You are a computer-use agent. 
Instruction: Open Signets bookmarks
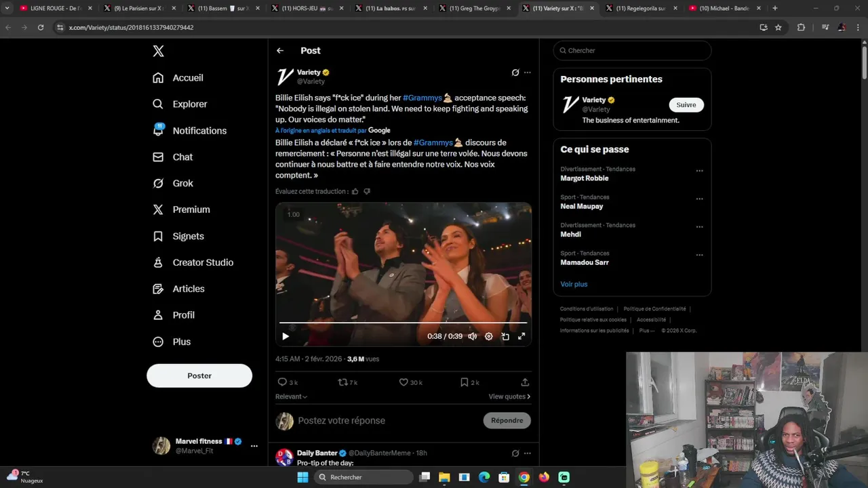178,237
